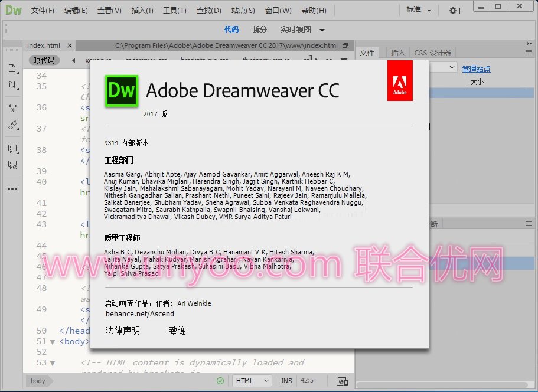Open the 法律声明 link
The width and height of the screenshot is (538, 392).
[122, 331]
